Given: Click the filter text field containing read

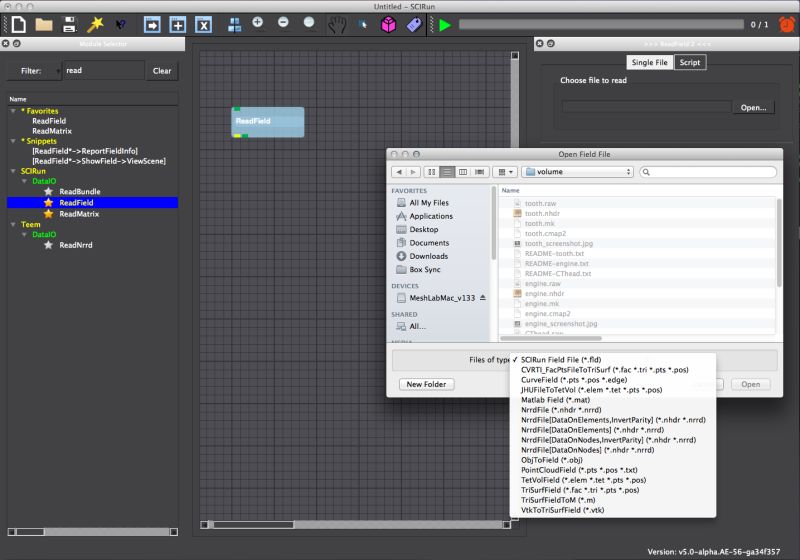Looking at the screenshot, I should [x=104, y=70].
